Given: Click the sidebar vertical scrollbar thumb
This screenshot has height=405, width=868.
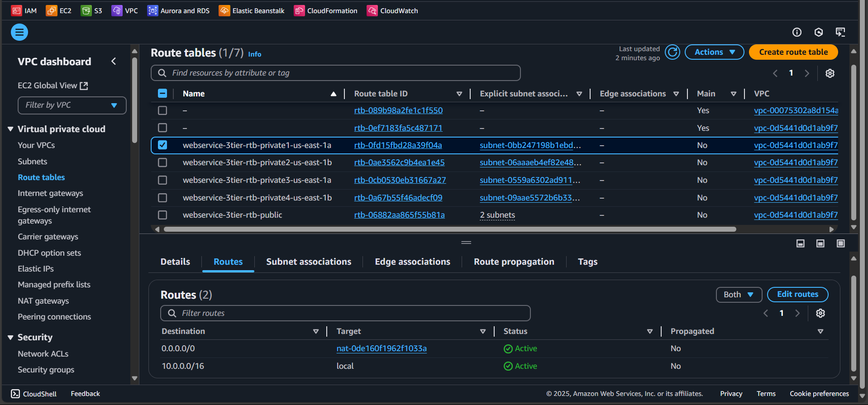Looking at the screenshot, I should click(134, 100).
